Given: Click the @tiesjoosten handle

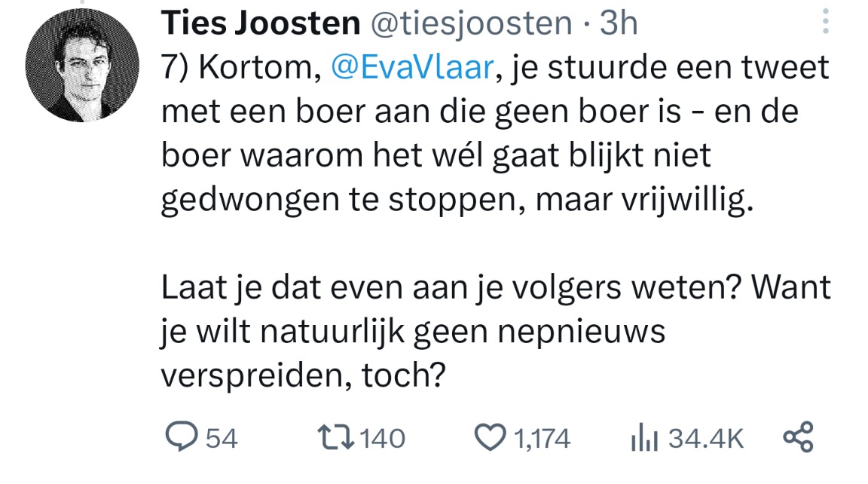Looking at the screenshot, I should click(x=469, y=24).
